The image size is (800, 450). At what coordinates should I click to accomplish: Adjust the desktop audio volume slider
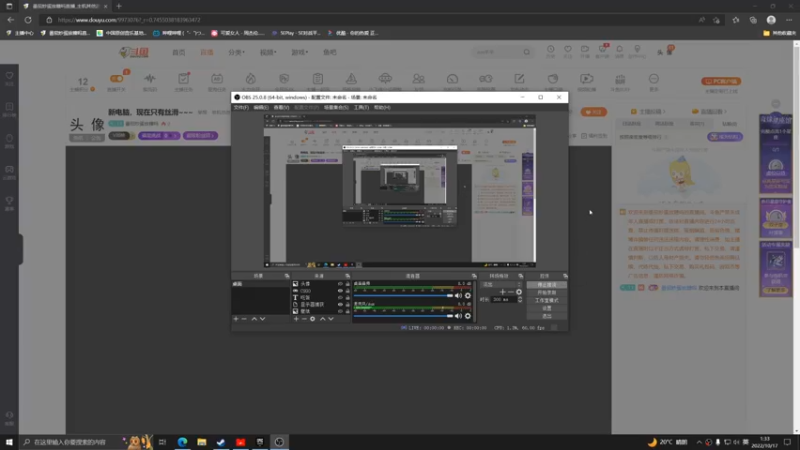point(403,296)
